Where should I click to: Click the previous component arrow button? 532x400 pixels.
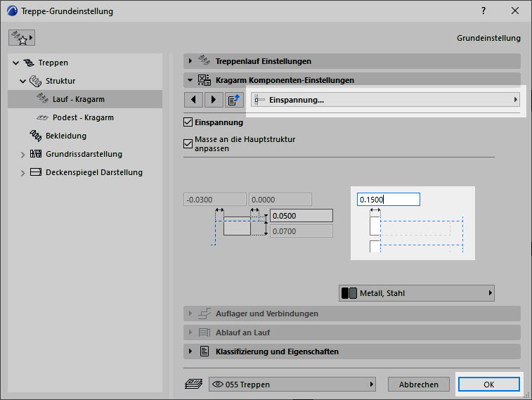coord(193,100)
